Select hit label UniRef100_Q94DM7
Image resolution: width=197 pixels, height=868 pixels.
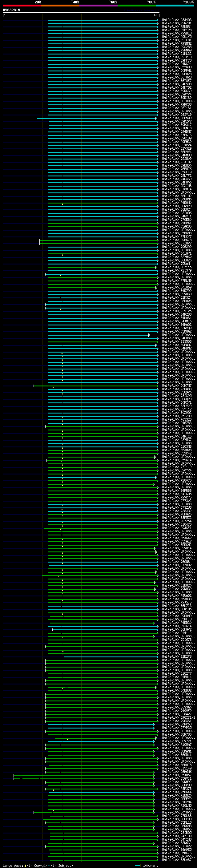[177, 132]
